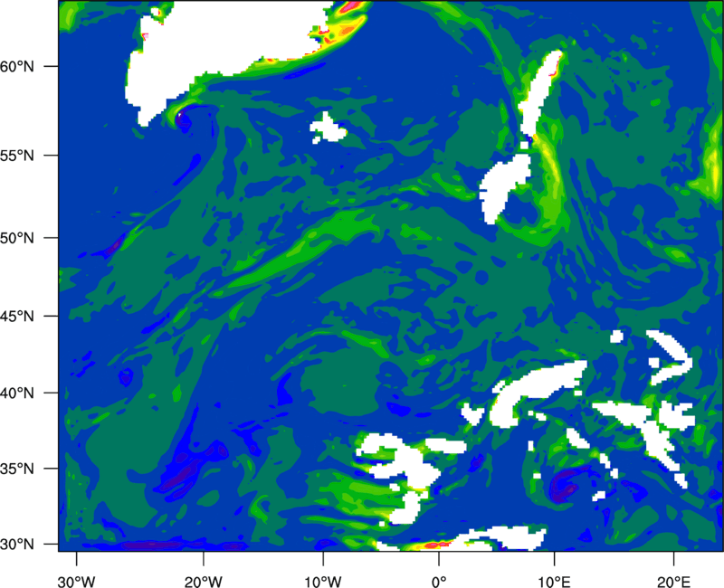Click the 40°N latitude label
The image size is (724, 588).
(x=17, y=394)
